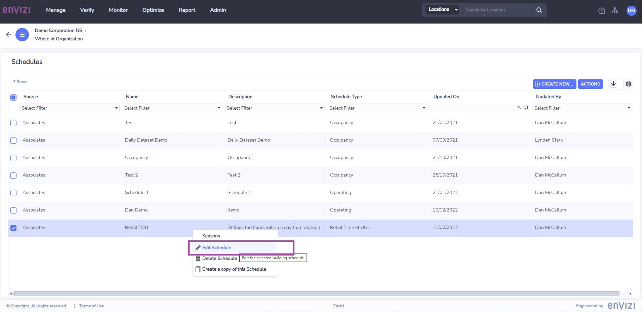644x312 pixels.
Task: Toggle the select-all header checkbox
Action: [x=13, y=97]
